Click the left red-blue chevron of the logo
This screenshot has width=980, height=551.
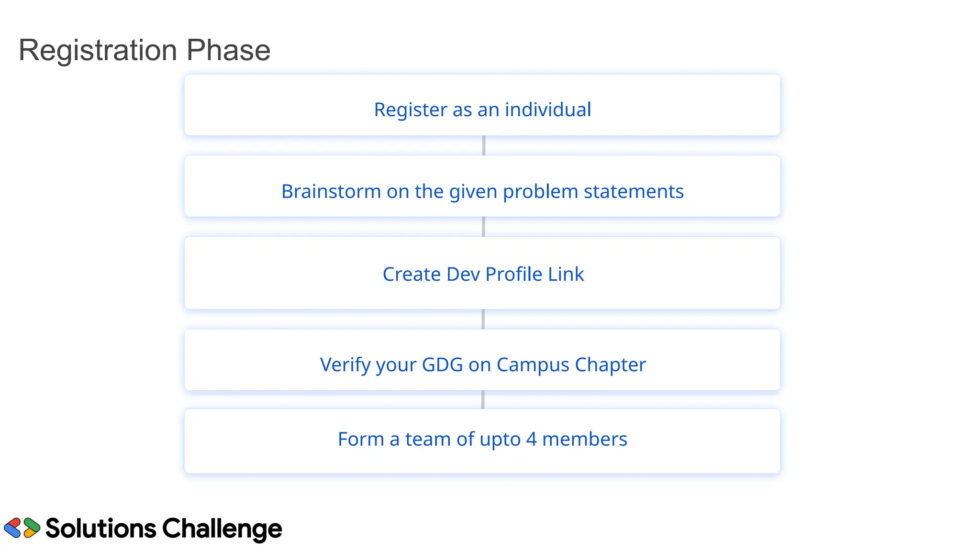13,528
